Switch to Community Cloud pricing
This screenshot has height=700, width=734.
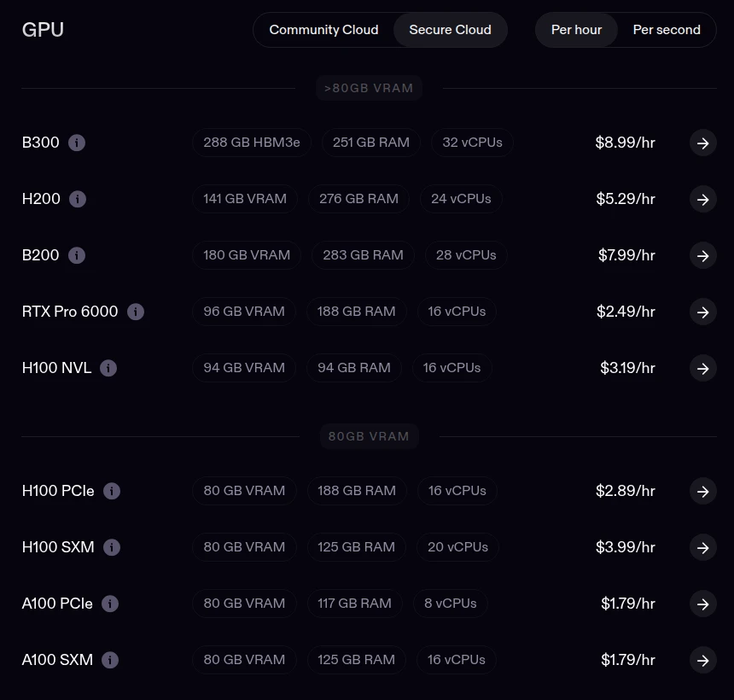[323, 30]
